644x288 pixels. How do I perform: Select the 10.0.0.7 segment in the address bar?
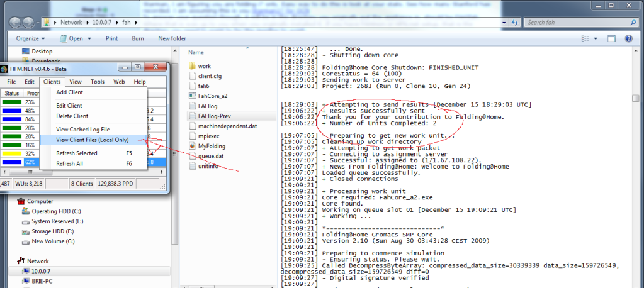[x=102, y=23]
